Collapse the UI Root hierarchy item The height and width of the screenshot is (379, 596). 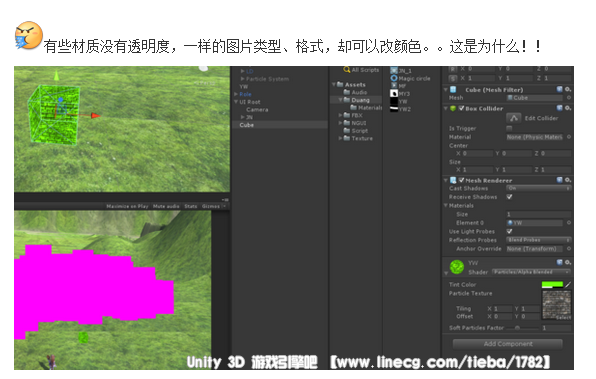click(236, 102)
